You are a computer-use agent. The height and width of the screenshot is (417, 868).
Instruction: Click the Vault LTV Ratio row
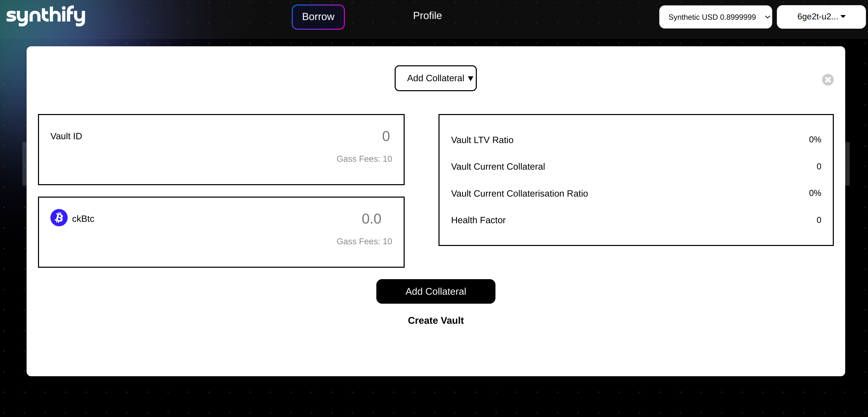635,140
